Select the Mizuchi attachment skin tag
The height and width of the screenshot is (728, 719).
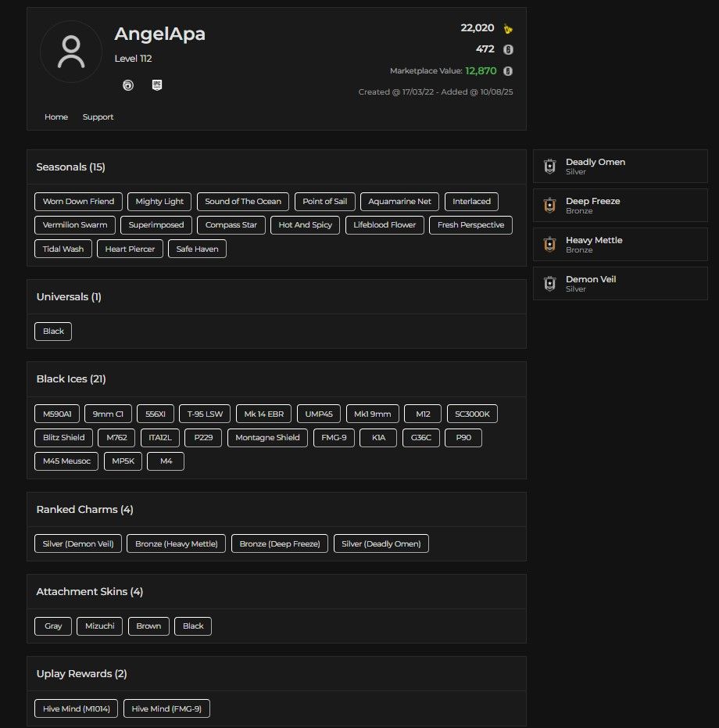tap(99, 626)
